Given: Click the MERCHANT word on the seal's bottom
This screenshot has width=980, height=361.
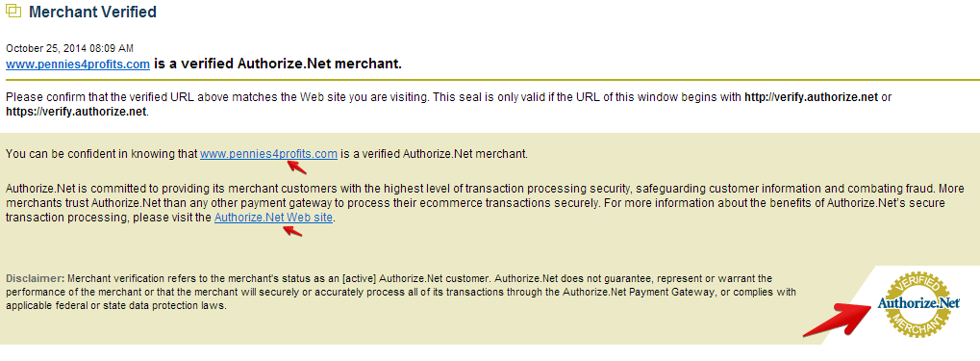Looking at the screenshot, I should click(x=918, y=322).
